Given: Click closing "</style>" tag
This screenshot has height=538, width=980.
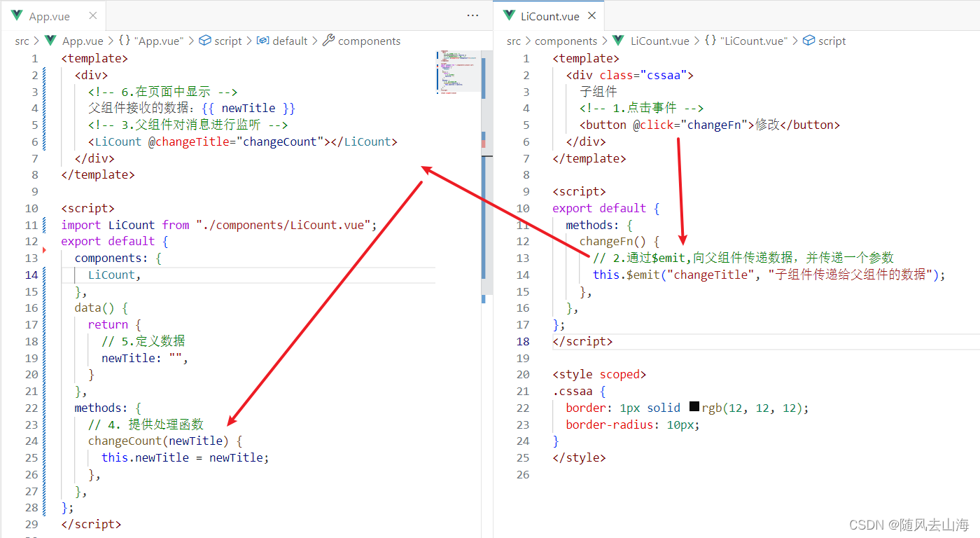Looking at the screenshot, I should [579, 457].
